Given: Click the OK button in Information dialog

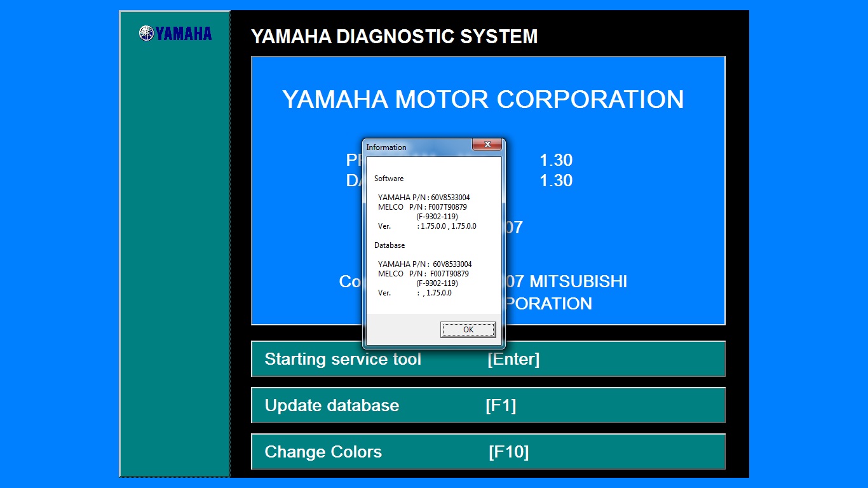Looking at the screenshot, I should 468,330.
